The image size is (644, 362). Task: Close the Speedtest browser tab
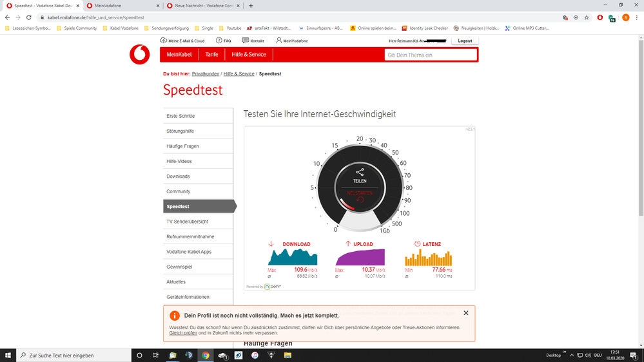point(77,6)
